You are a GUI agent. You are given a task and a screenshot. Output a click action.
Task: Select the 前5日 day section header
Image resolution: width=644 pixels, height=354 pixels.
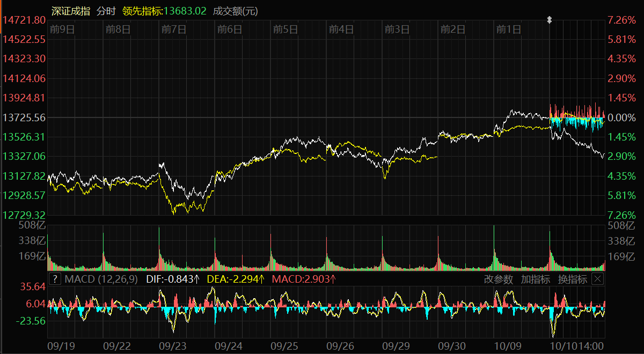coord(285,29)
